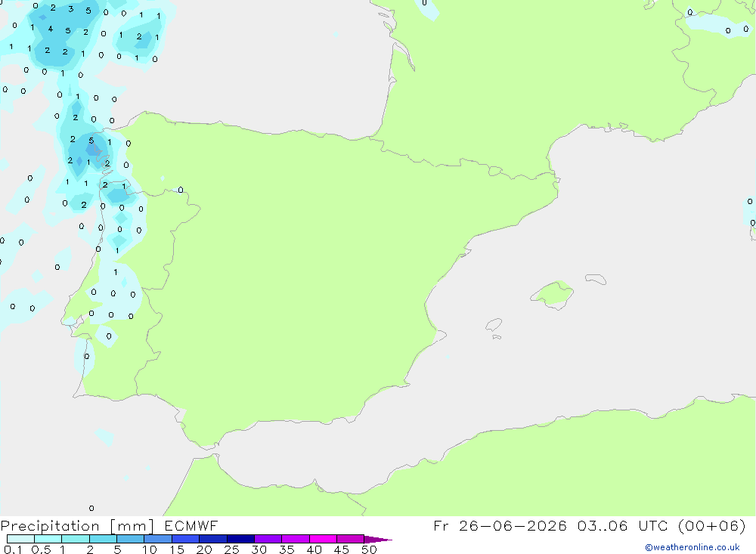Click the 10–15 mm legend color box
Image resolution: width=756 pixels, height=554 pixels.
[x=158, y=539]
